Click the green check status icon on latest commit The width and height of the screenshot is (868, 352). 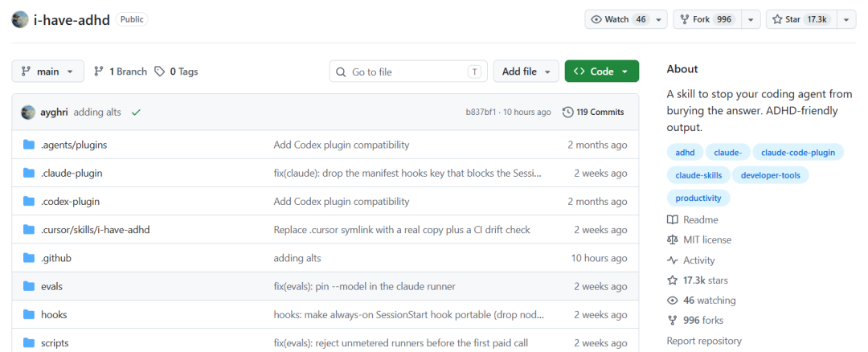136,113
